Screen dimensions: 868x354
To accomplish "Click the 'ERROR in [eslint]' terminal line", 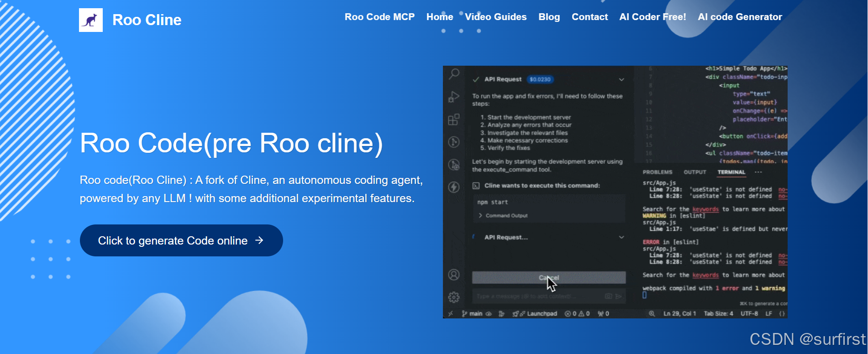I will click(670, 242).
